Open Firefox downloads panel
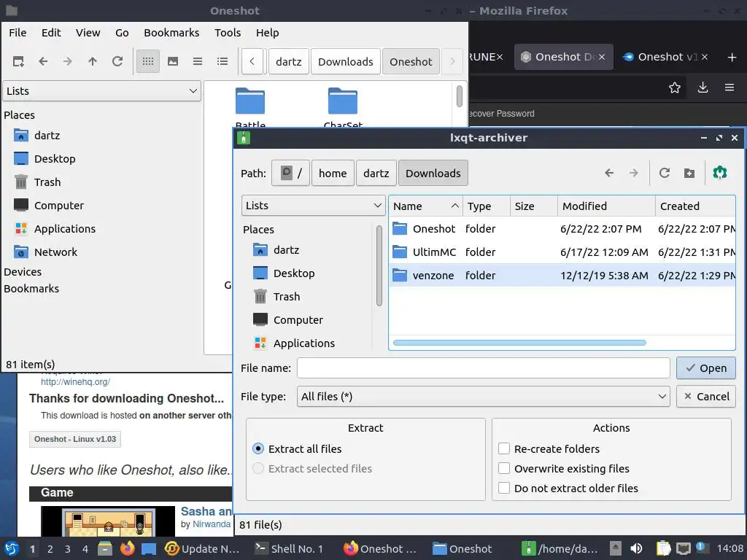 [x=703, y=87]
